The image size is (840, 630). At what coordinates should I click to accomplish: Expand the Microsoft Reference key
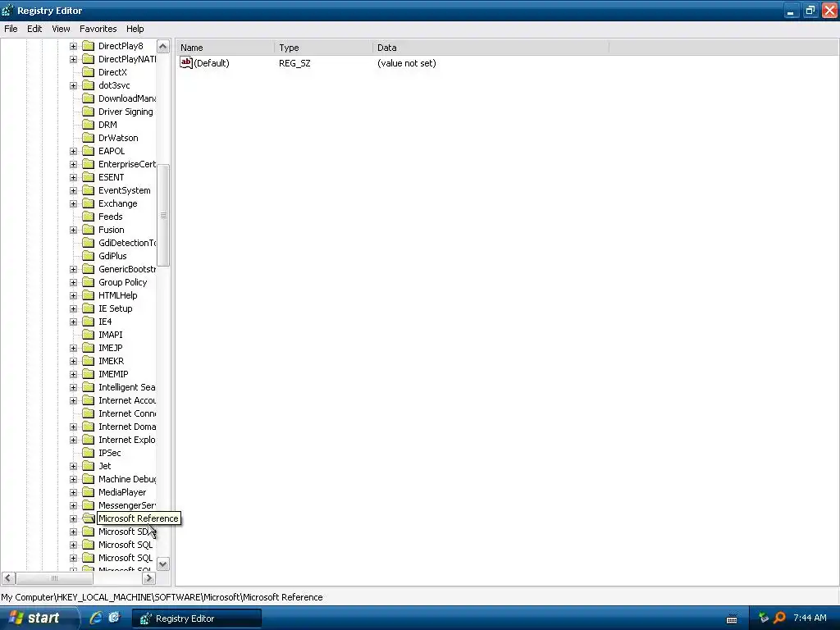tap(73, 518)
